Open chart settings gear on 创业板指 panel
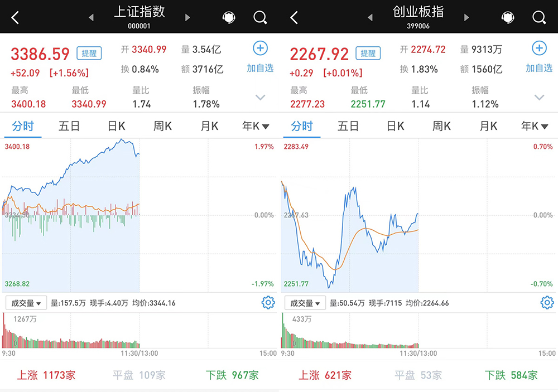Image resolution: width=558 pixels, height=392 pixels. pos(546,303)
